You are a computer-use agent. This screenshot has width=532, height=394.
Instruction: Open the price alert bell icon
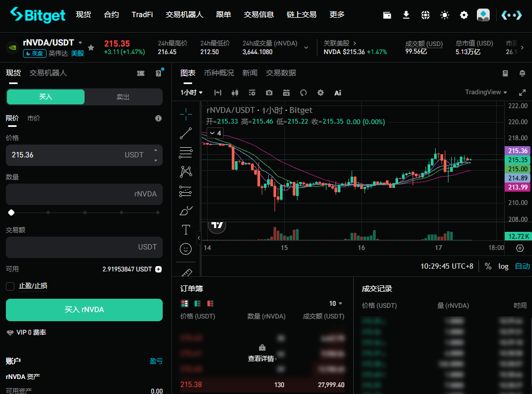point(522,73)
